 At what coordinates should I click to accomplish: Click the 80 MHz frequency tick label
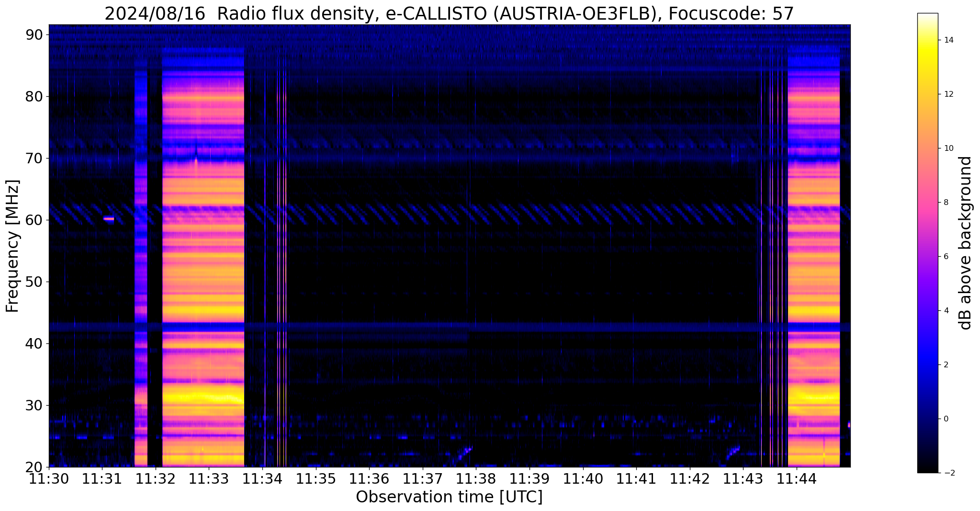(x=34, y=96)
